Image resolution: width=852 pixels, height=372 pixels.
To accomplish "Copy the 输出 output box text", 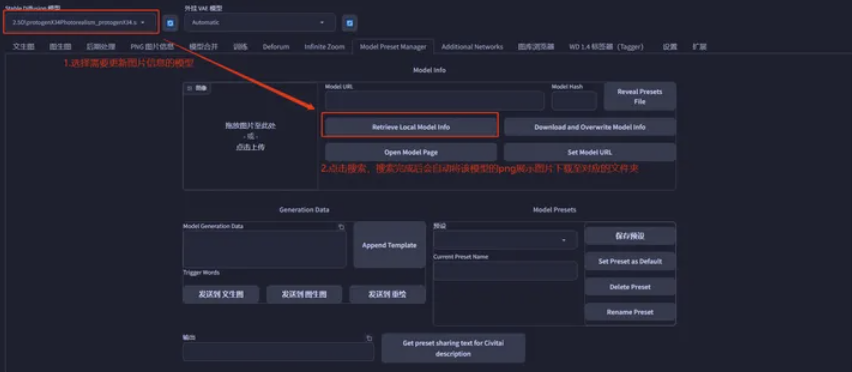I will pyautogui.click(x=369, y=338).
